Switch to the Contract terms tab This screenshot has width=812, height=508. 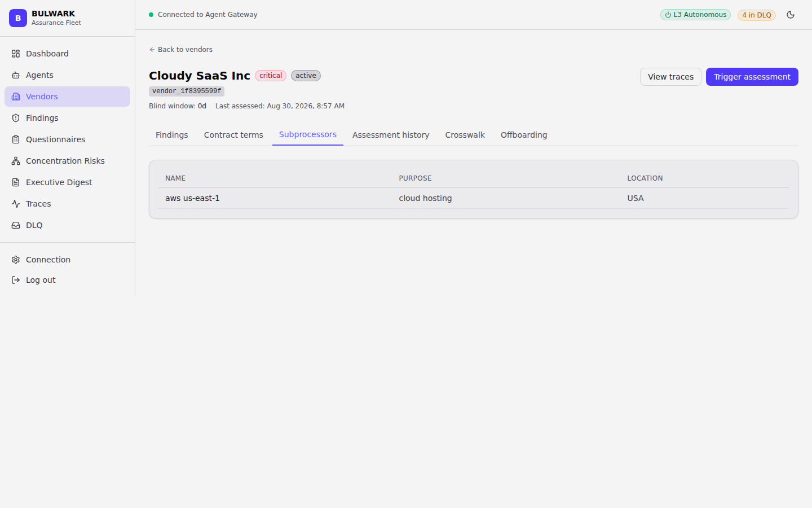coord(233,135)
